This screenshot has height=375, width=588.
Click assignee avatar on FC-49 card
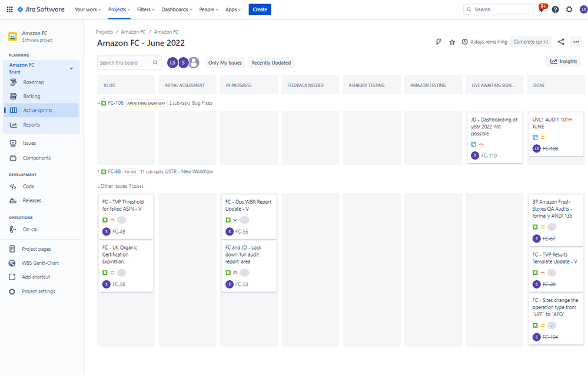[107, 231]
